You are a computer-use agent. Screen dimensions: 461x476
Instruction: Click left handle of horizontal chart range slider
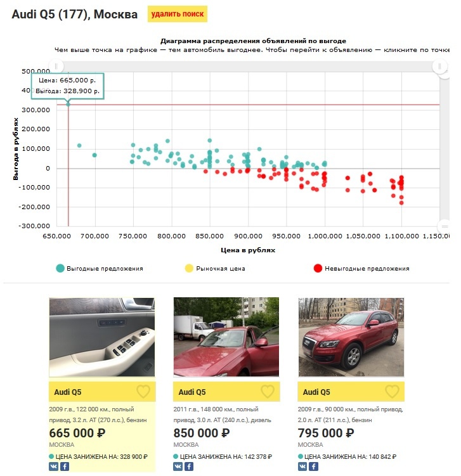pyautogui.click(x=56, y=66)
